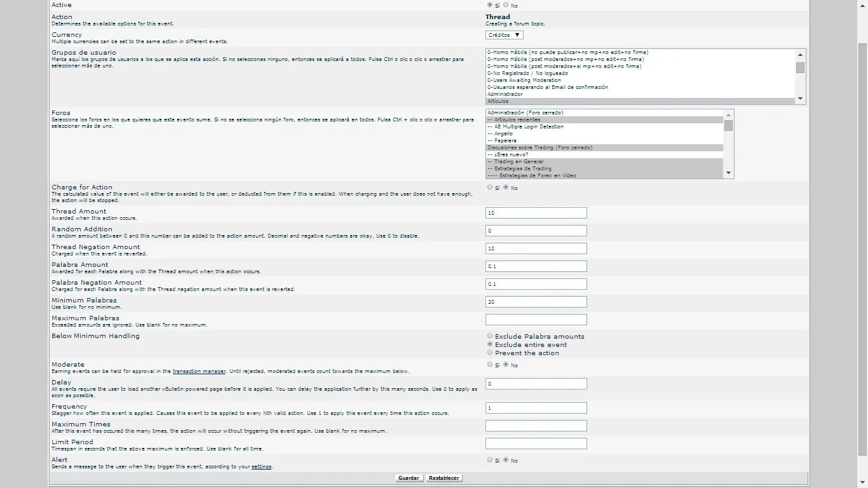Select Administración (Foro cerrado) forum
Viewport: 868px width, 488px height.
click(x=604, y=112)
